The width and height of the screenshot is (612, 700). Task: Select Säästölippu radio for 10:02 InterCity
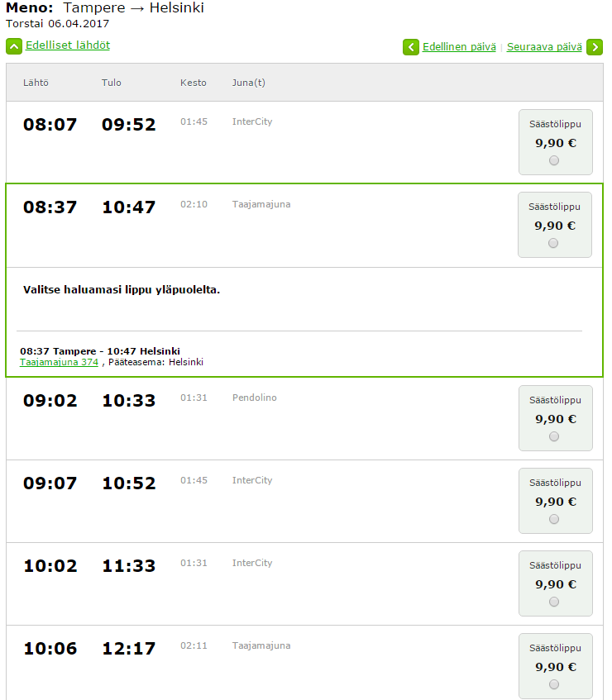click(x=554, y=602)
